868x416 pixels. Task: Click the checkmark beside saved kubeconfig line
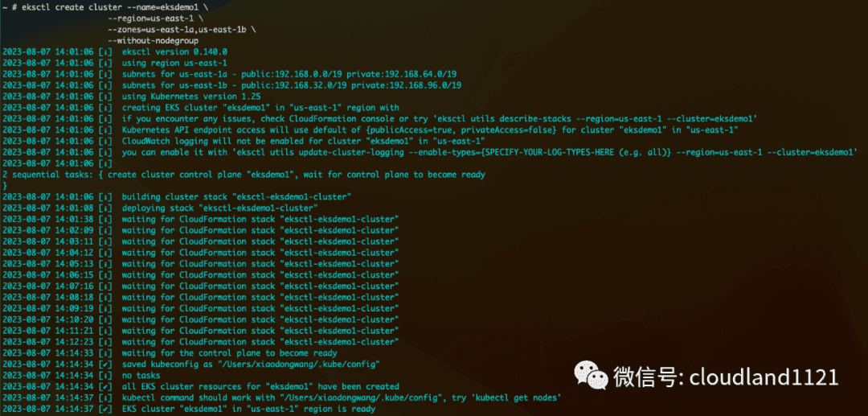click(104, 364)
